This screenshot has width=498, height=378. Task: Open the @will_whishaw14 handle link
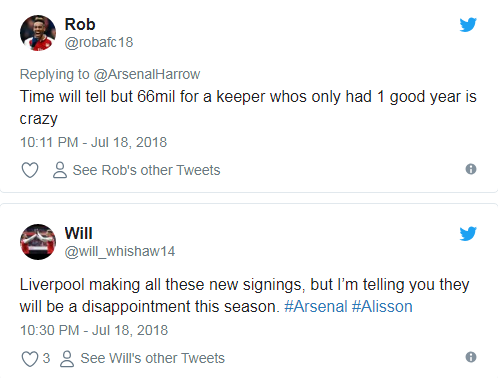pos(120,252)
